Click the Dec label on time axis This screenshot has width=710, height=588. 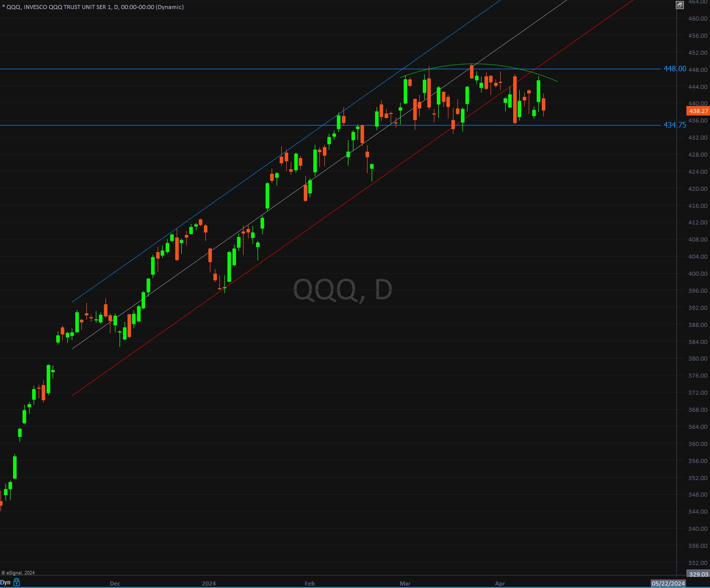[115, 583]
